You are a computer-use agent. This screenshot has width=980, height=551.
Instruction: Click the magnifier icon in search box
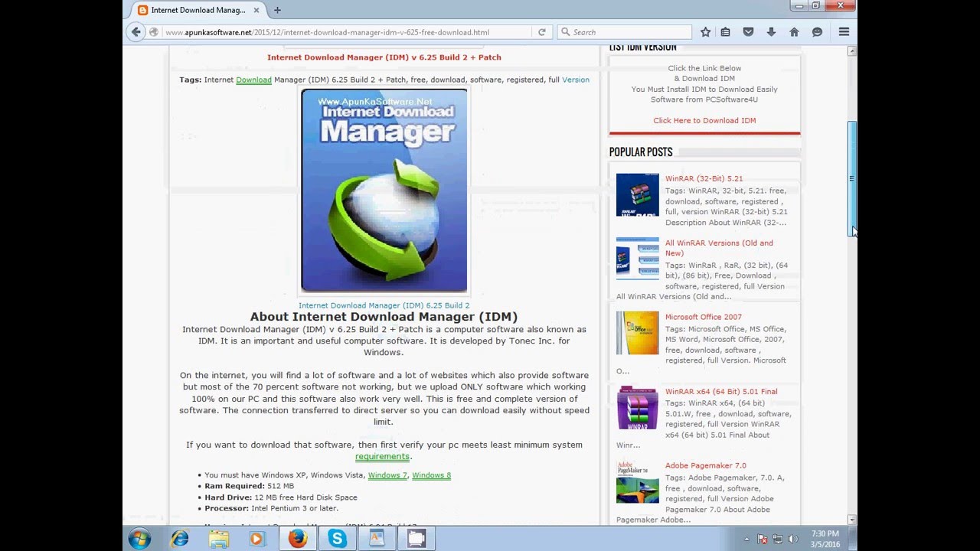click(566, 32)
